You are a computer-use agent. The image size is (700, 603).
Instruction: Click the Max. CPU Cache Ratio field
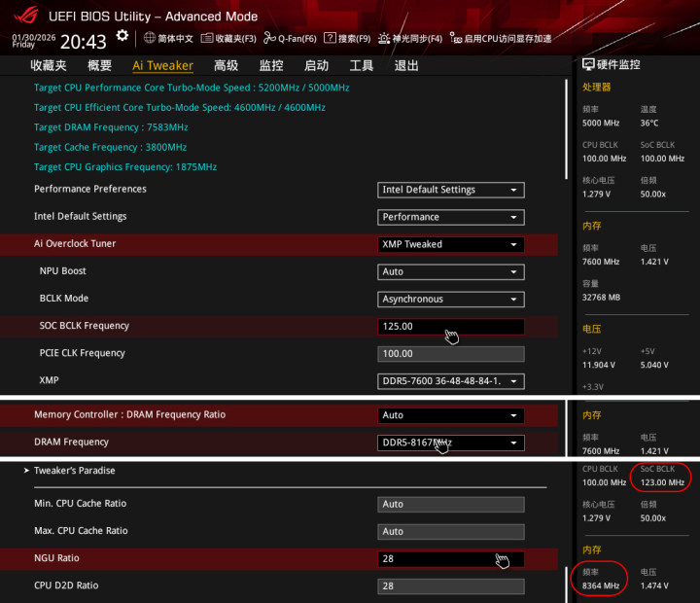(451, 532)
